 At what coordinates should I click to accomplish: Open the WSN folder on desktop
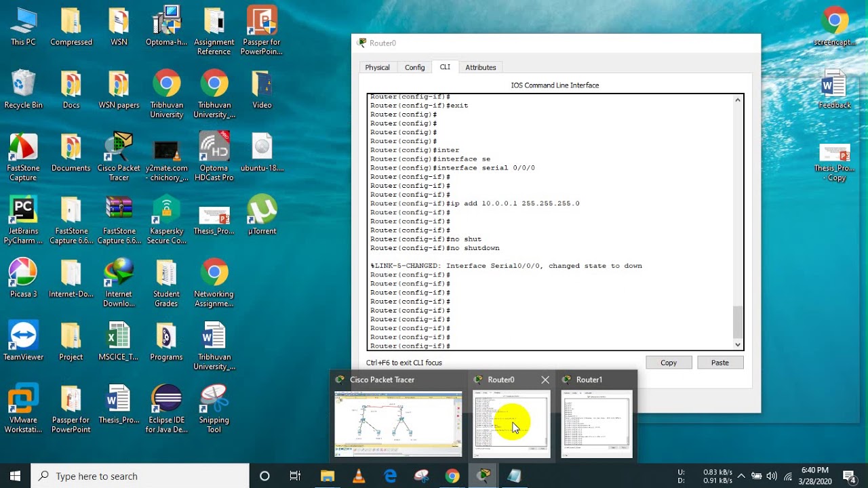click(119, 27)
